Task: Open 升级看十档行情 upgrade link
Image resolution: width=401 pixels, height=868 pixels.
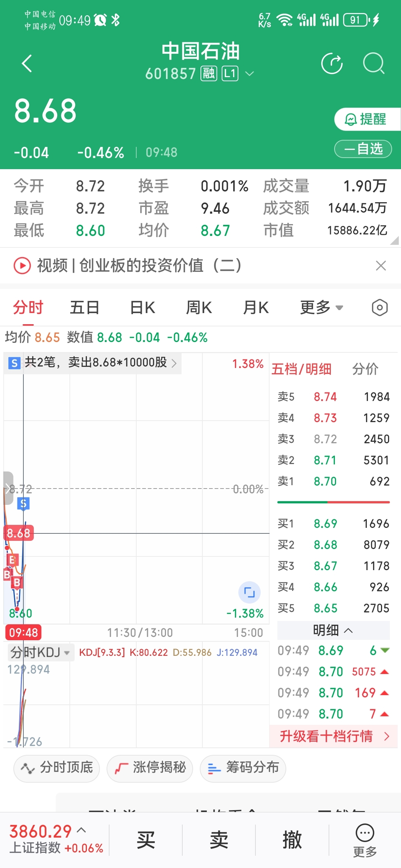Action: click(x=333, y=736)
